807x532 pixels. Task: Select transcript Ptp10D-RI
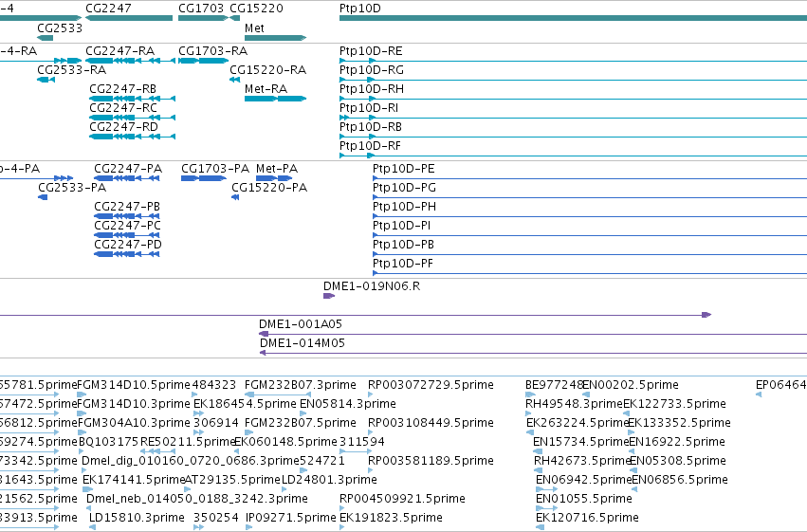click(573, 118)
